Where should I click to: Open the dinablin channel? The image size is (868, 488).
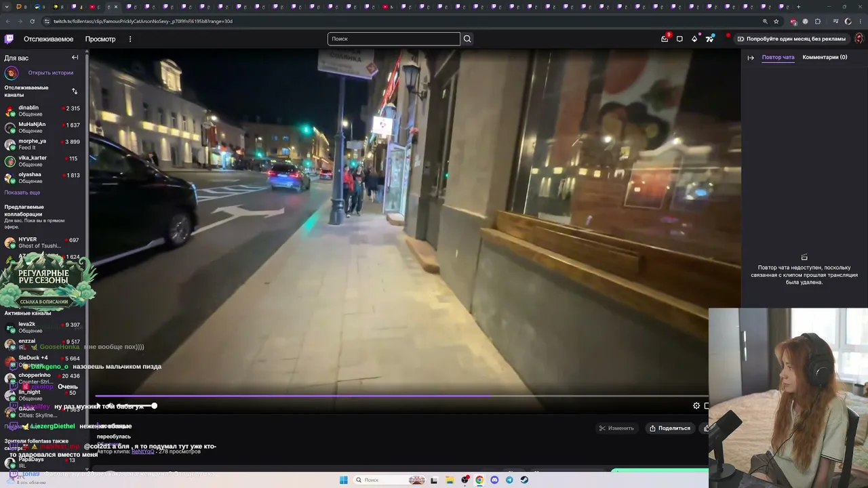point(42,110)
